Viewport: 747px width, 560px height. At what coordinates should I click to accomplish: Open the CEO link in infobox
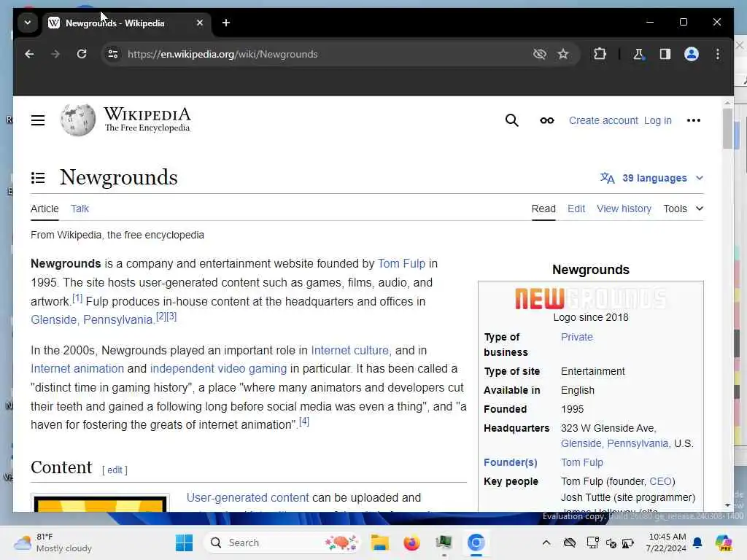pyautogui.click(x=660, y=481)
